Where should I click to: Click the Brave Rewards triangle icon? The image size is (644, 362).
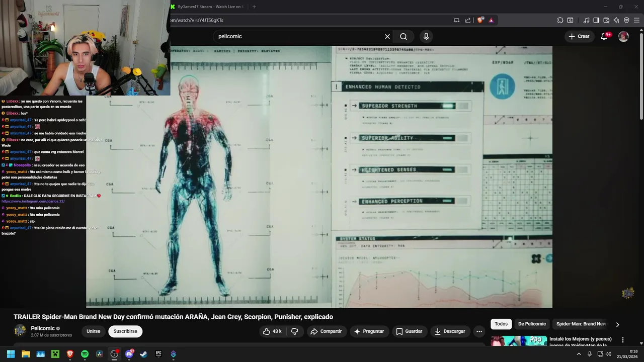coord(491,20)
